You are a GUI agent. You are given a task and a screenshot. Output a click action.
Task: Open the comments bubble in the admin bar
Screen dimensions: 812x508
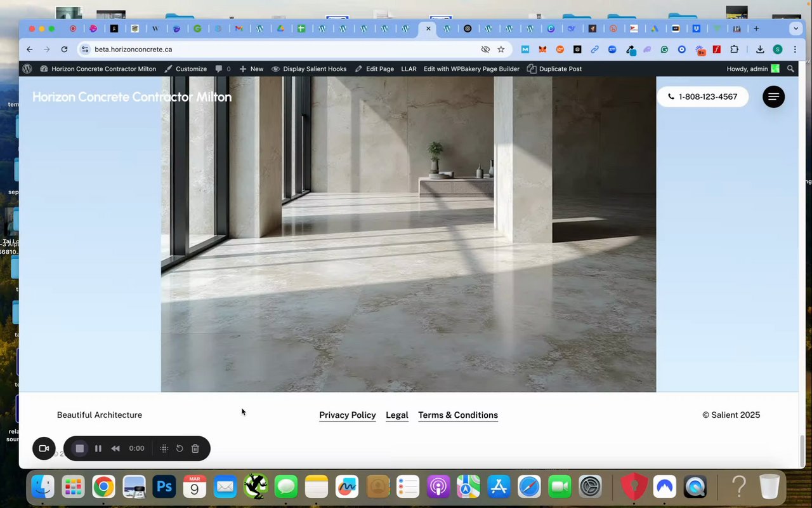coord(223,69)
